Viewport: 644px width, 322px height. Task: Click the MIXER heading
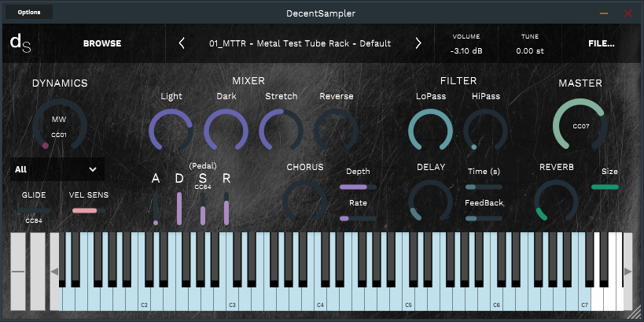pyautogui.click(x=248, y=80)
